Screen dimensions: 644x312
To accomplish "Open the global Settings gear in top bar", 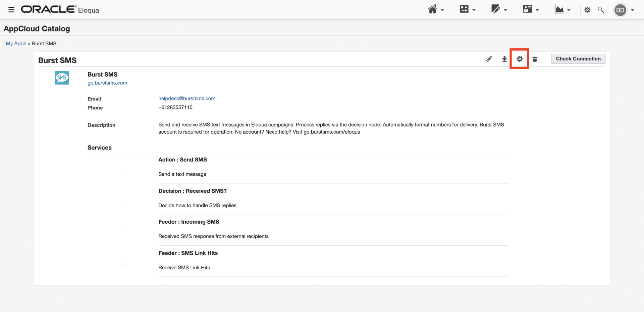I will [587, 10].
